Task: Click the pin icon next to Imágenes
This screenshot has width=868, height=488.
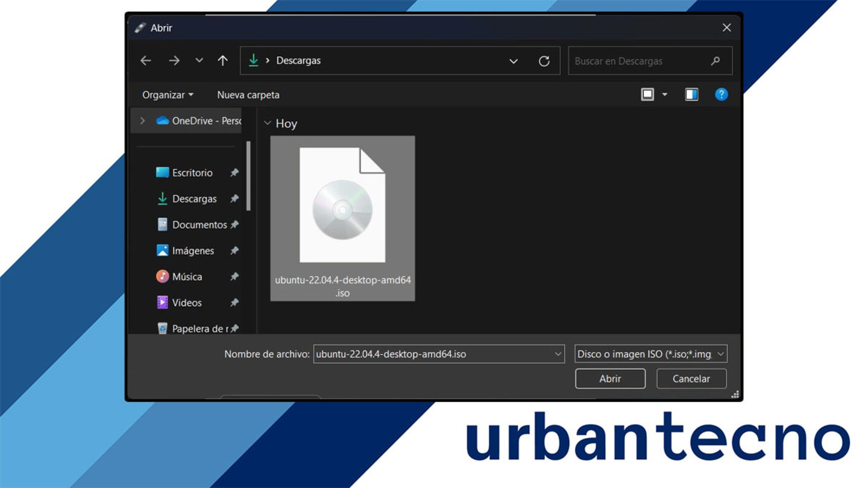Action: point(234,251)
